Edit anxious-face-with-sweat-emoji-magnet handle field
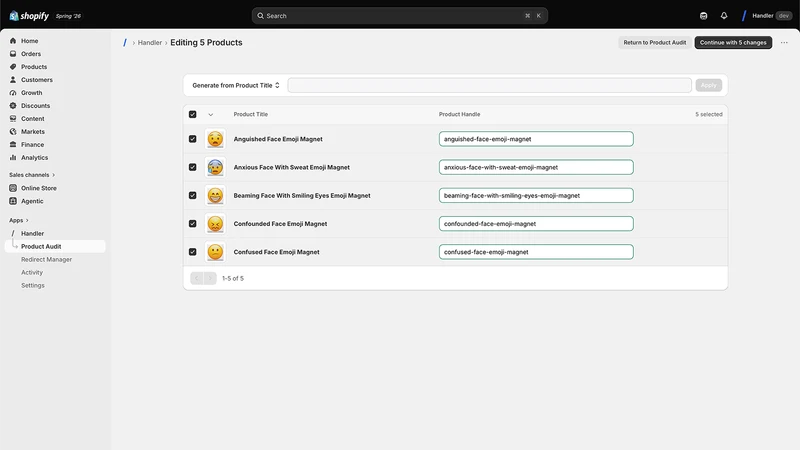This screenshot has width=800, height=450. click(536, 167)
